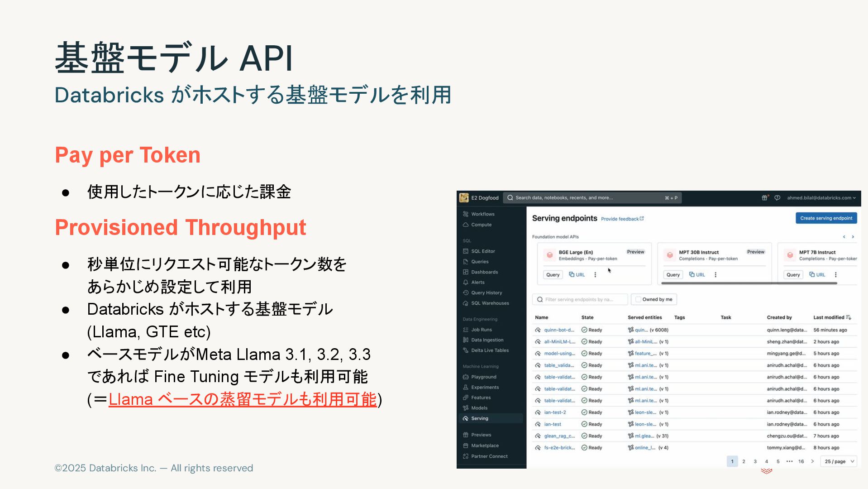Image resolution: width=868 pixels, height=489 pixels.
Task: Click the SQL Editor sidebar icon
Action: coord(466,251)
